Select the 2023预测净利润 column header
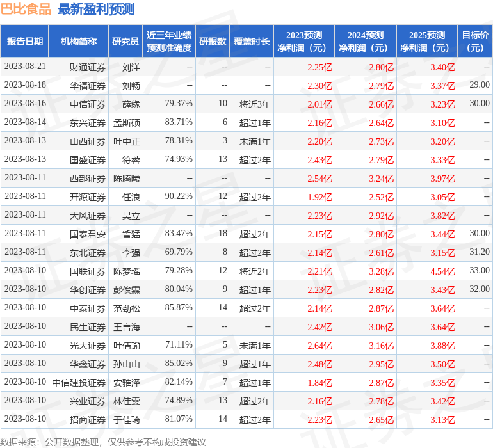Viewport: 493px width, 448px height. (304, 41)
